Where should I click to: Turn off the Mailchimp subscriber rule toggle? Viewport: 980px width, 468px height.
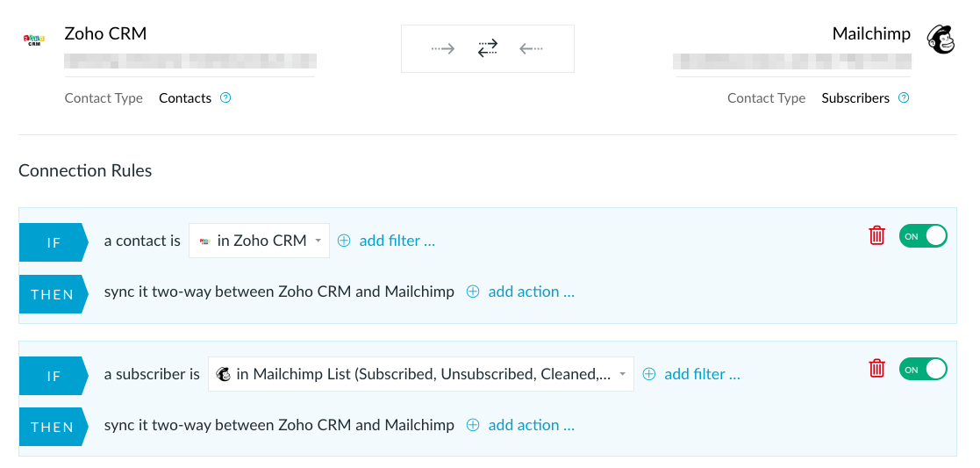[923, 369]
